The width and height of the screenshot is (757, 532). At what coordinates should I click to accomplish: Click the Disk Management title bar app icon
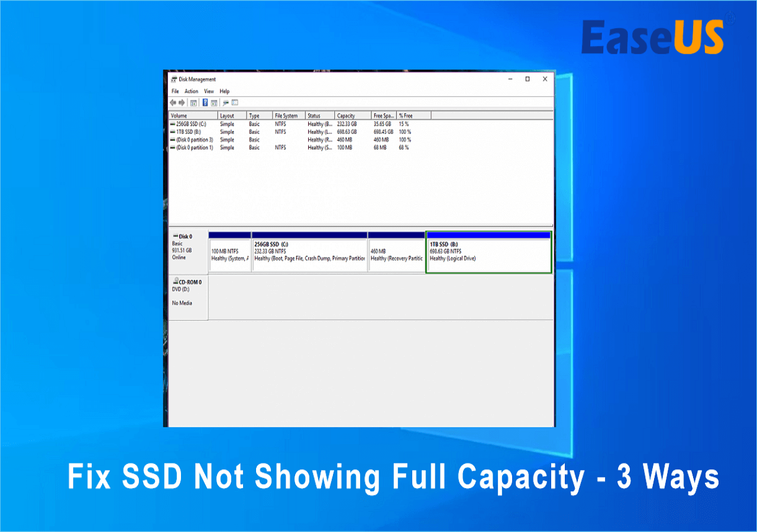(x=174, y=79)
